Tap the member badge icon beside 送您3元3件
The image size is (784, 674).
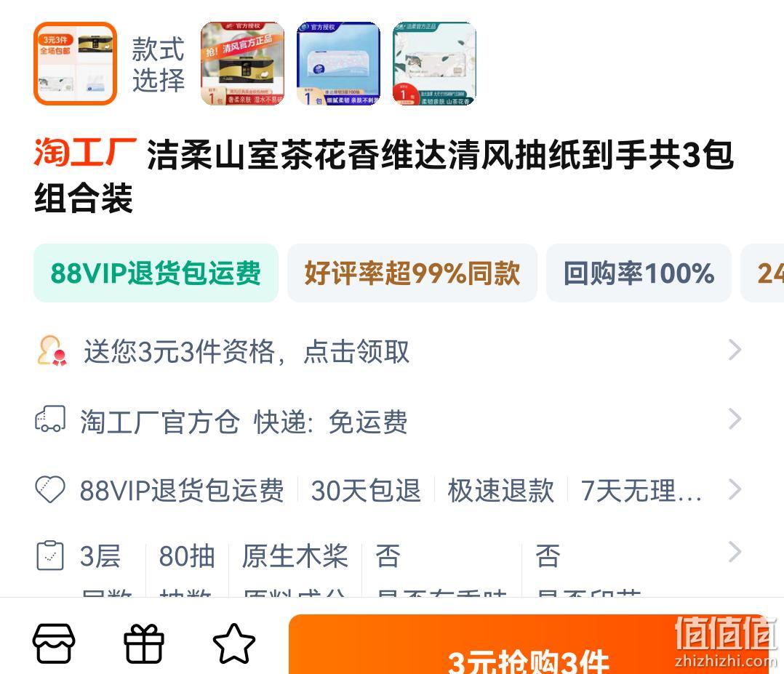coord(52,350)
